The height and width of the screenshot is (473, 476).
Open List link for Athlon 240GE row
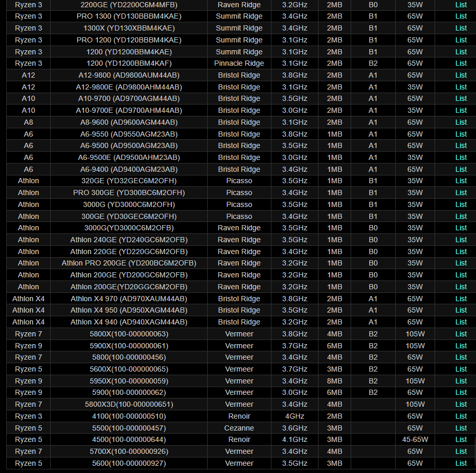pyautogui.click(x=461, y=240)
